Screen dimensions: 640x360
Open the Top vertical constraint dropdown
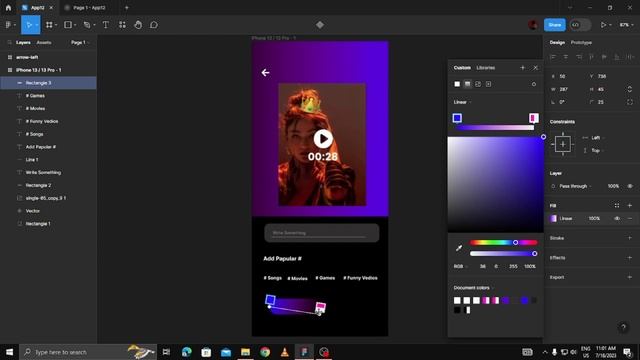pyautogui.click(x=598, y=151)
